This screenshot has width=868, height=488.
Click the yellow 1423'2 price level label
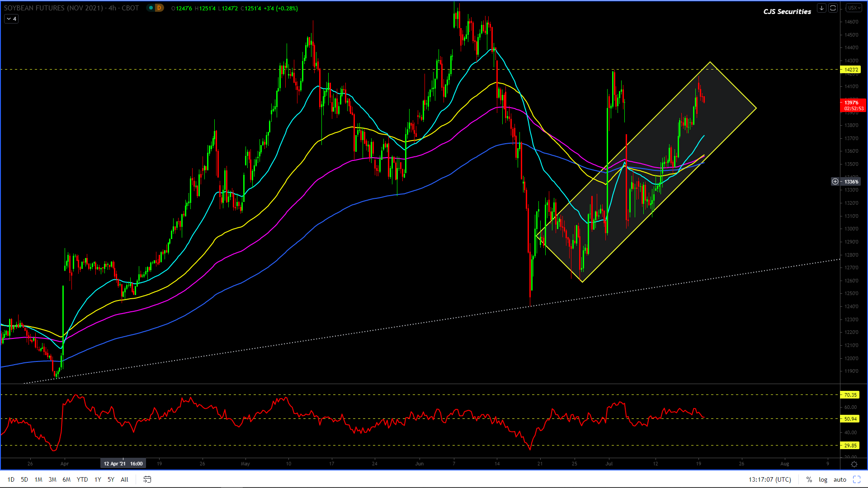851,70
